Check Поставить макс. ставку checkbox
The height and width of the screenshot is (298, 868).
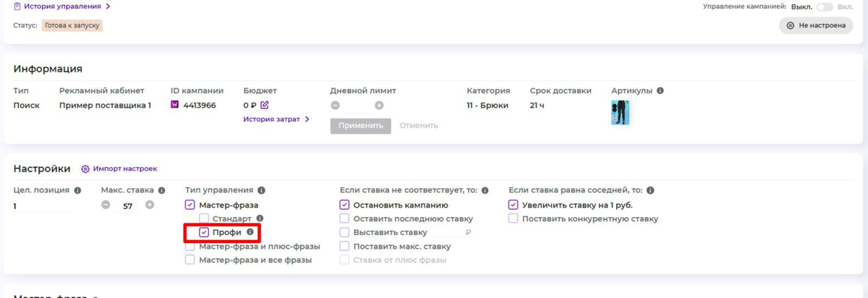(x=344, y=246)
